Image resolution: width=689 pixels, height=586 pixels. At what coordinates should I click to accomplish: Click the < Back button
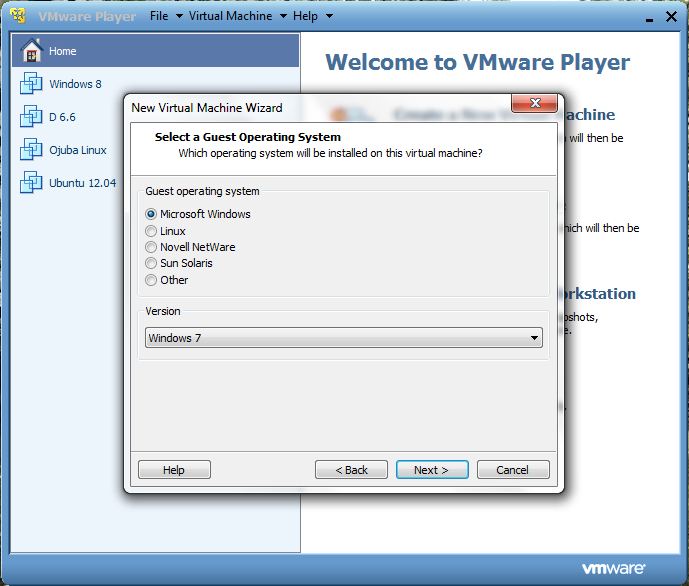pyautogui.click(x=351, y=470)
